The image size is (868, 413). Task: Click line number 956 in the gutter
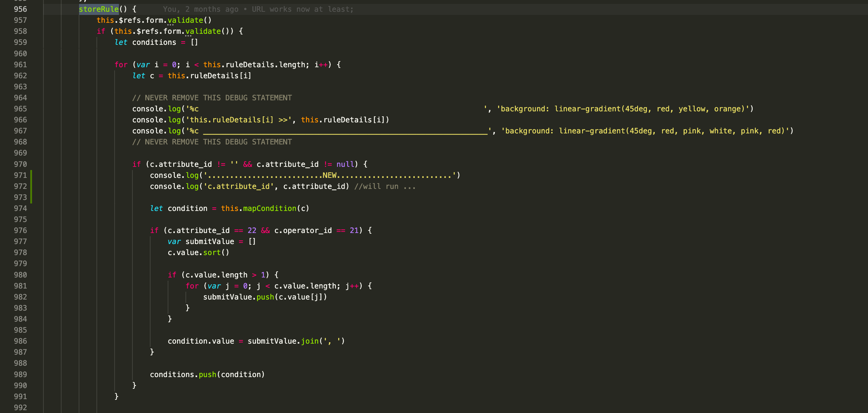click(20, 9)
